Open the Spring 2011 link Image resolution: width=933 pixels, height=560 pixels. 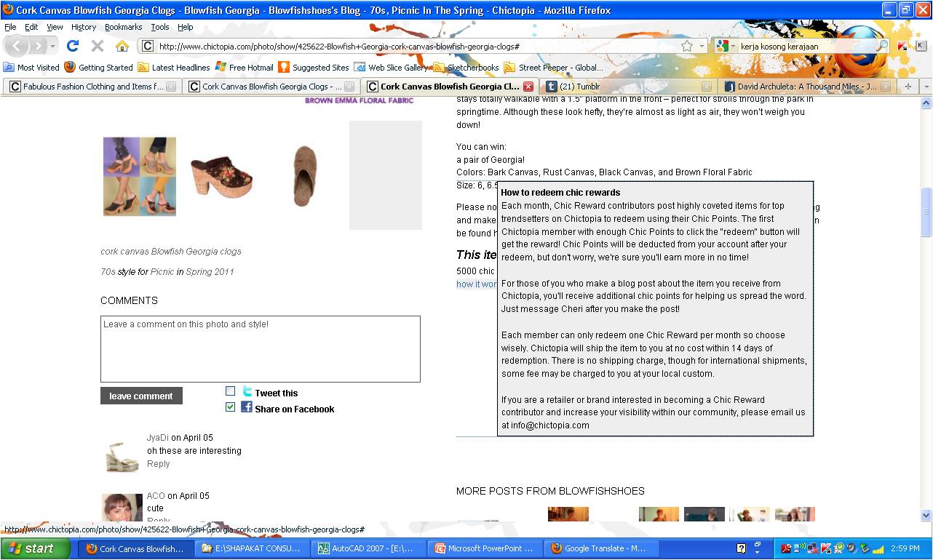(x=210, y=271)
